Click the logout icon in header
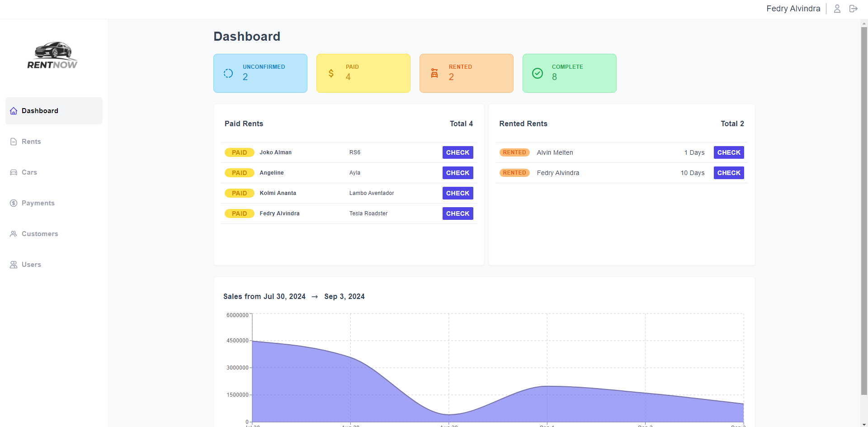Screen dimensions: 868x427 tap(853, 9)
